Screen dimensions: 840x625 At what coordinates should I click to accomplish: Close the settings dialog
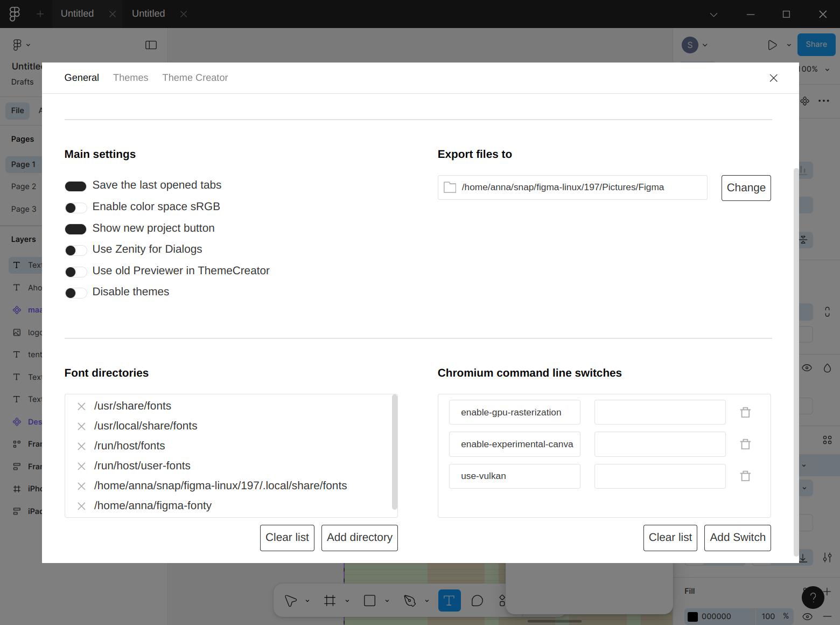[773, 78]
